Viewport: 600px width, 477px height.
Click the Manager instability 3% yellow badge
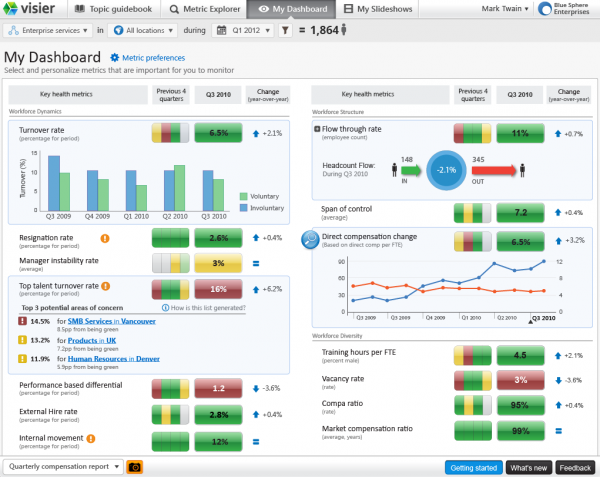tap(218, 263)
